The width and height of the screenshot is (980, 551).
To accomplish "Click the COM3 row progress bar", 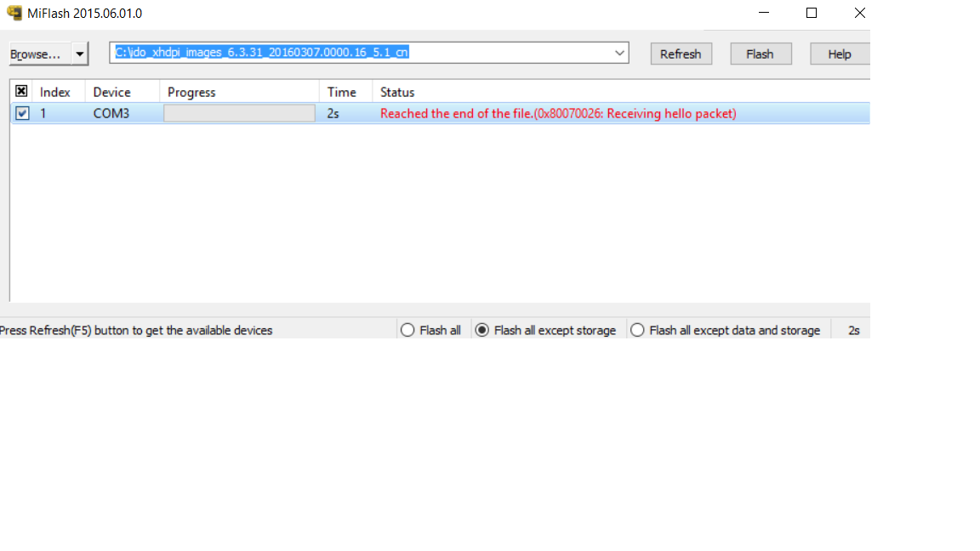I will 239,113.
